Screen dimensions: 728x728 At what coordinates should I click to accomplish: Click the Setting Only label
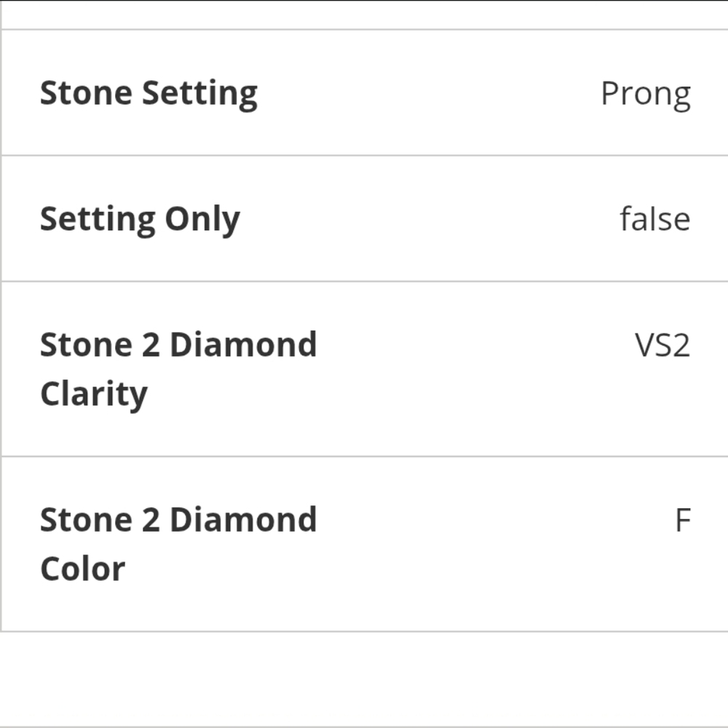coord(140,220)
